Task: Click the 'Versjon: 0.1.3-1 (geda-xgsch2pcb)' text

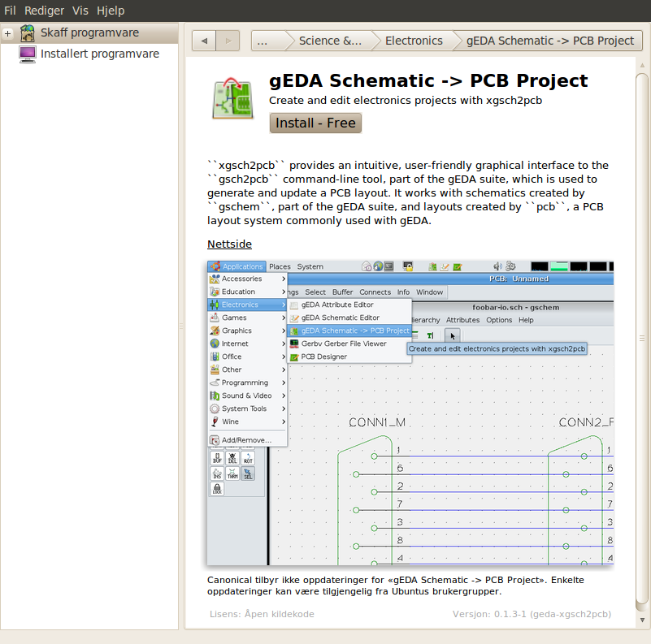Action: [x=532, y=614]
